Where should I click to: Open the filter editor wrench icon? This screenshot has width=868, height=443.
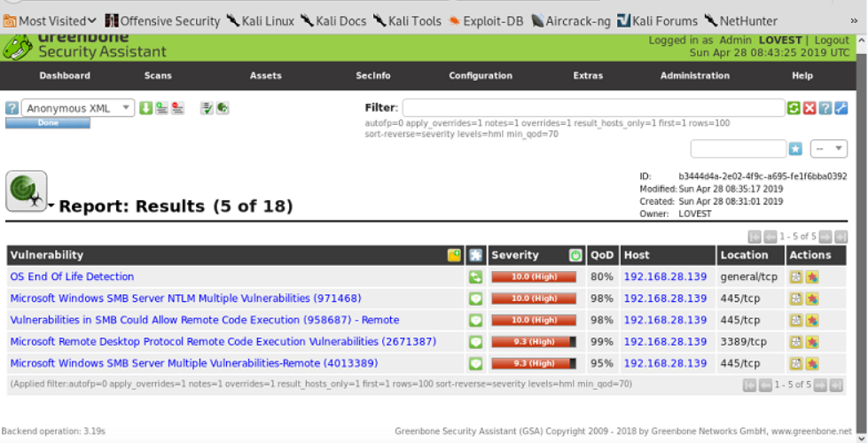point(841,108)
